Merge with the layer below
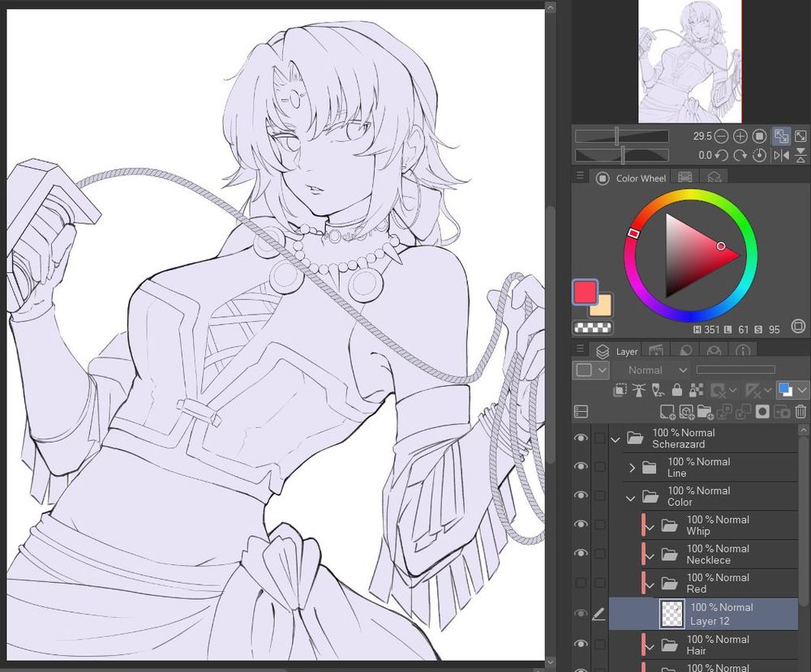The width and height of the screenshot is (811, 672). pos(744,412)
